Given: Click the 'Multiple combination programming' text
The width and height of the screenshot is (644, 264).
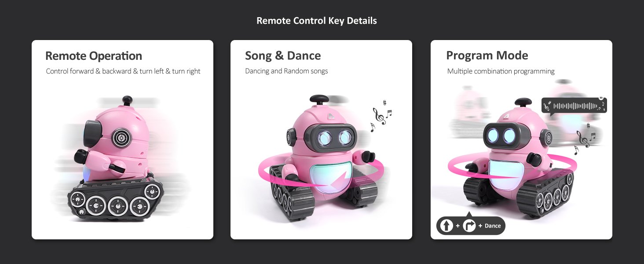Looking at the screenshot, I should 501,71.
